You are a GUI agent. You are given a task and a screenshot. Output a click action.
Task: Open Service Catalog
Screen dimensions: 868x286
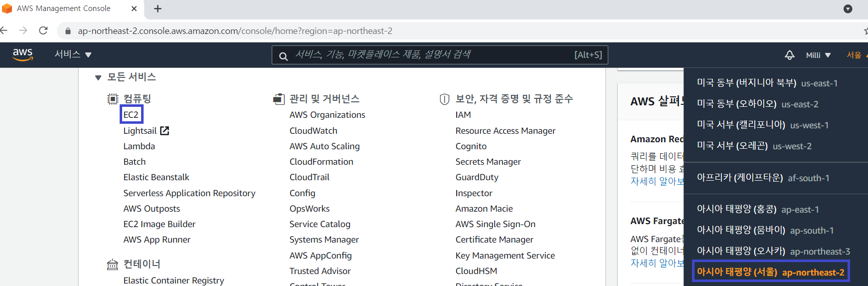pos(320,224)
